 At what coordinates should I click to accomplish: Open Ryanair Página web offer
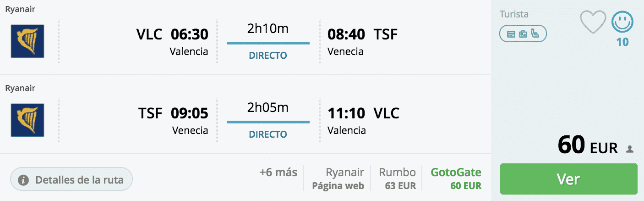tap(338, 179)
